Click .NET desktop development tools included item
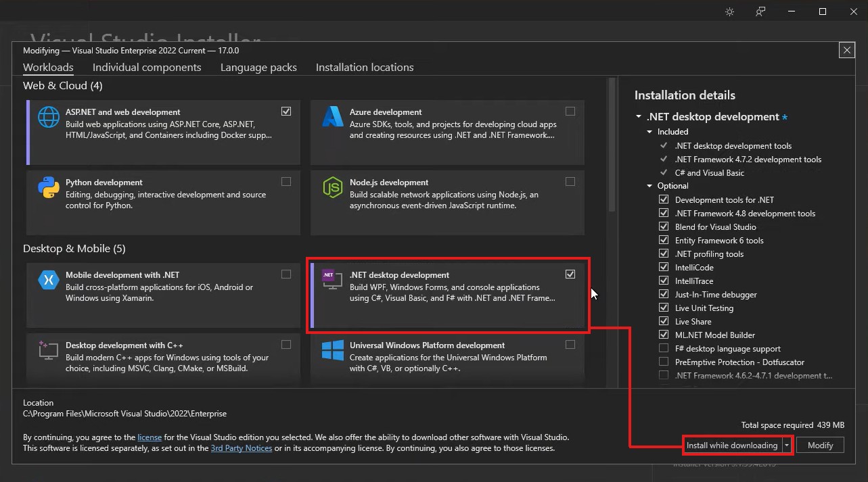Viewport: 868px width, 482px height. point(733,145)
